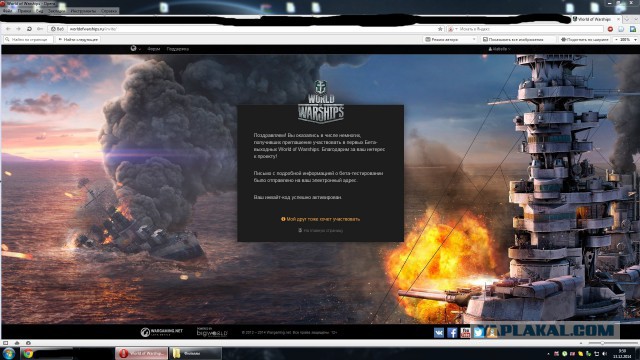
Task: Click the Найти следующее button
Action: pyautogui.click(x=78, y=40)
